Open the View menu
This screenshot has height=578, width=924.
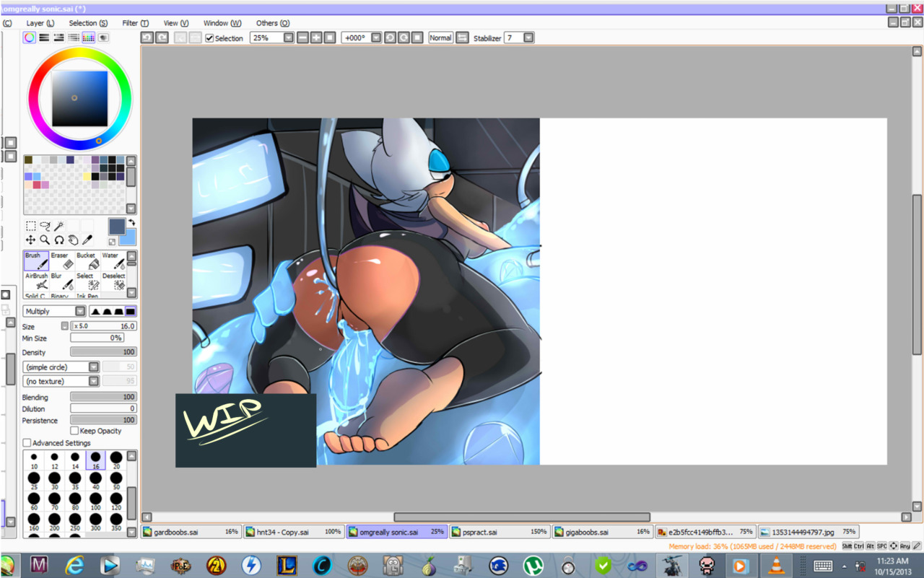tap(176, 23)
